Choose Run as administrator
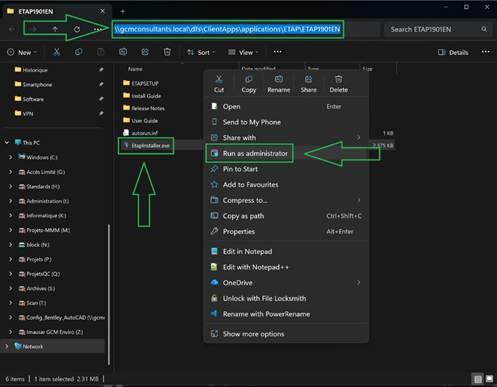Viewport: 497px width, 387px height. 286,153
